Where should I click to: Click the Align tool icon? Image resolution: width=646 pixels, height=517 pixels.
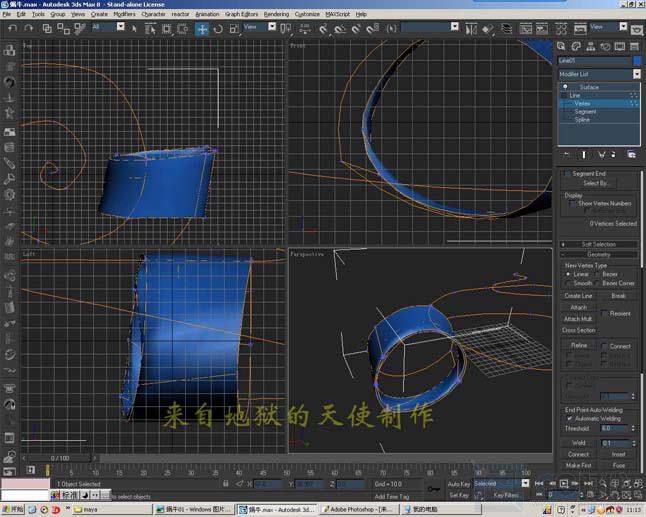488,29
